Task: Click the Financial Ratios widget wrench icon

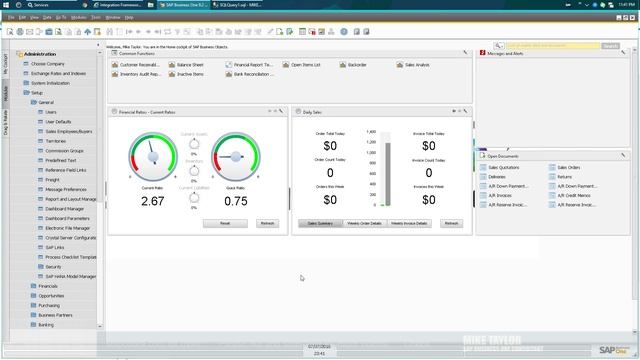Action: pyautogui.click(x=281, y=111)
